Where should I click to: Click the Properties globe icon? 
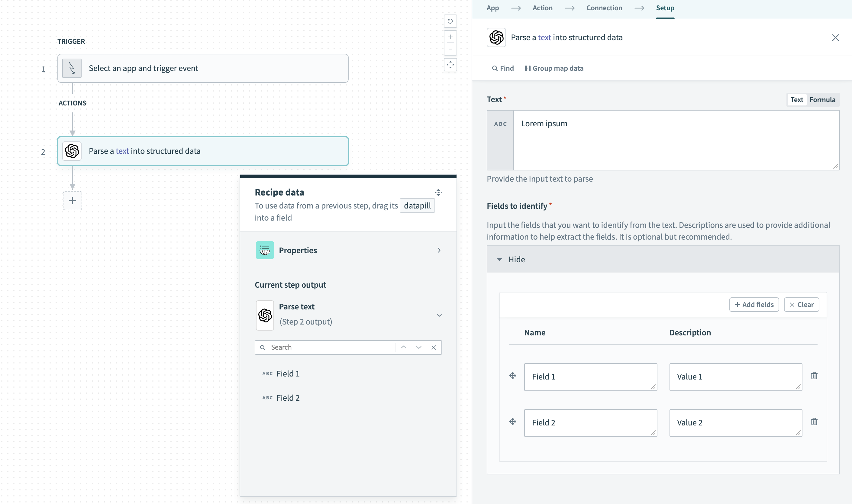click(x=265, y=250)
